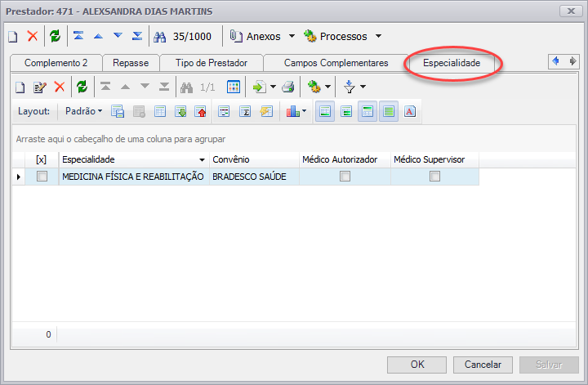Image resolution: width=588 pixels, height=385 pixels.
Task: Open Campos Complementares tab
Action: pyautogui.click(x=336, y=63)
